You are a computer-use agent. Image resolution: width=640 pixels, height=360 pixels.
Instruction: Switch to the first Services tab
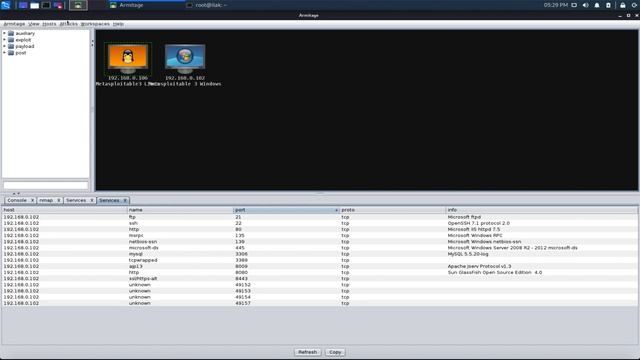coord(76,200)
